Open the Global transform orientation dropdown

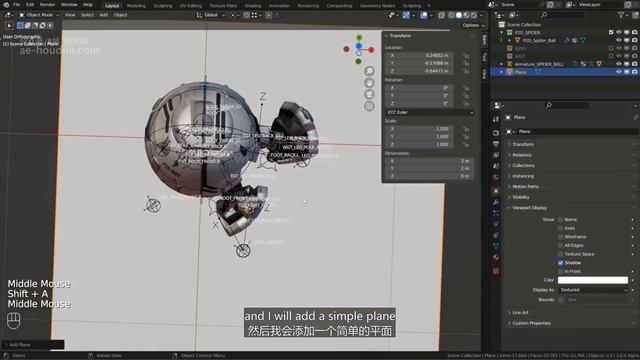(x=211, y=15)
